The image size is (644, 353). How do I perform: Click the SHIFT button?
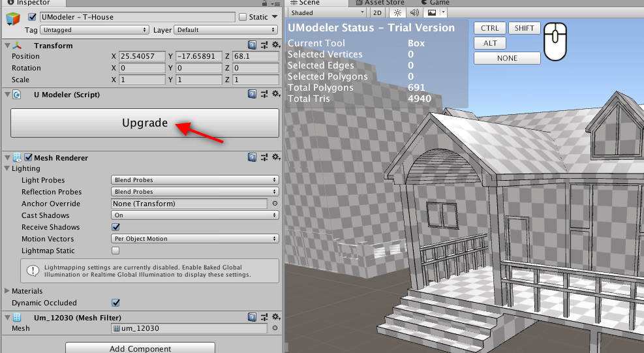pos(524,28)
